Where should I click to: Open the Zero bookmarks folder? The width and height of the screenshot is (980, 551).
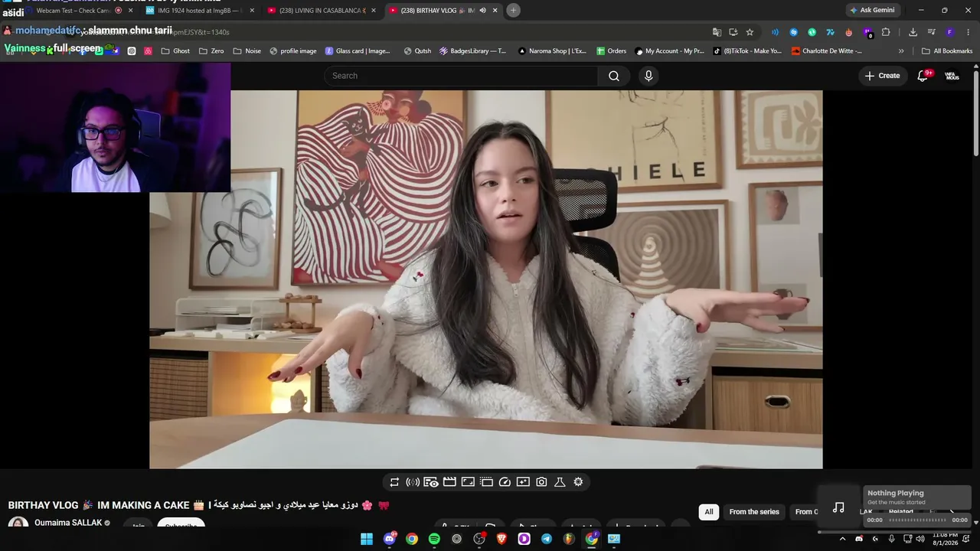(x=211, y=51)
